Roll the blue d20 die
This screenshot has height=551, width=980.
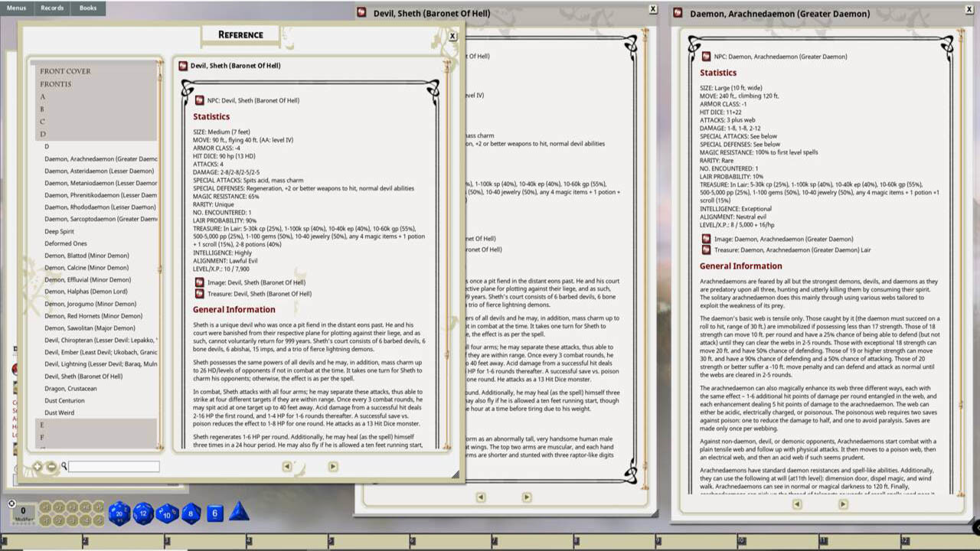click(119, 514)
